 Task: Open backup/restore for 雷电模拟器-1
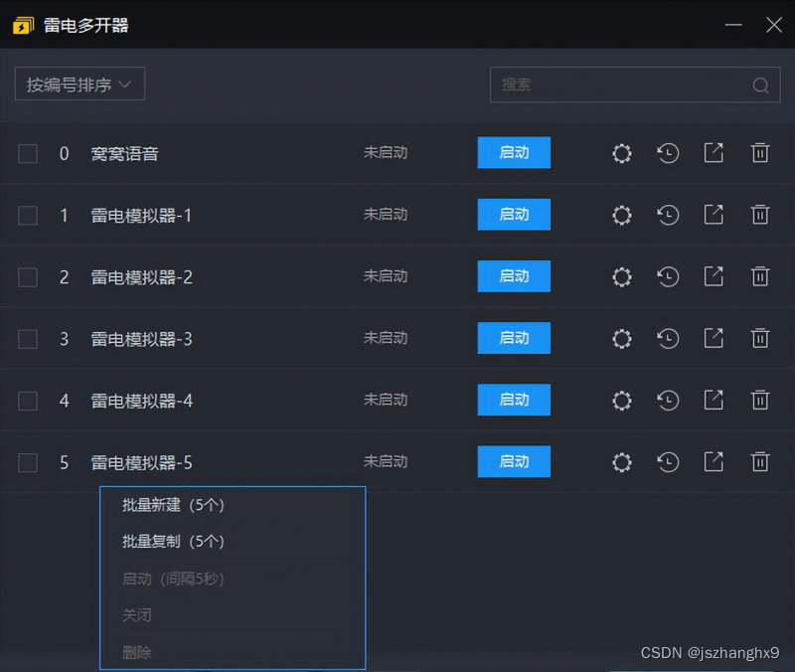point(668,215)
